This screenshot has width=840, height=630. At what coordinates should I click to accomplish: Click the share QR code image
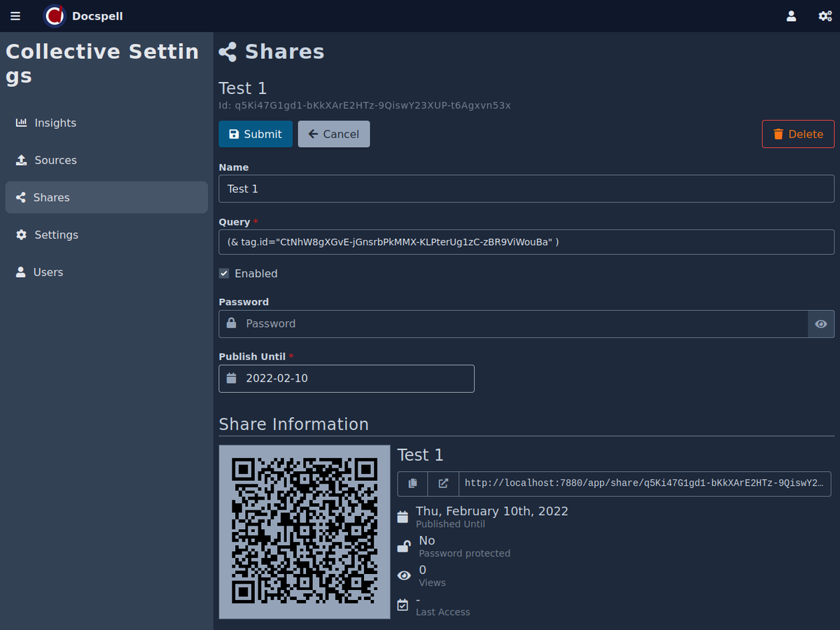tap(304, 532)
